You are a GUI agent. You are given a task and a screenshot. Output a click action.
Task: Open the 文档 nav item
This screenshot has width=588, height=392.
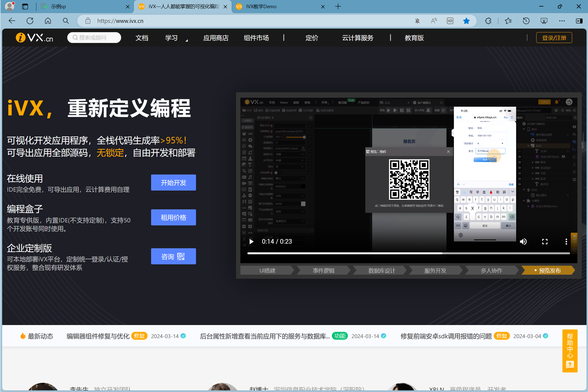(142, 38)
